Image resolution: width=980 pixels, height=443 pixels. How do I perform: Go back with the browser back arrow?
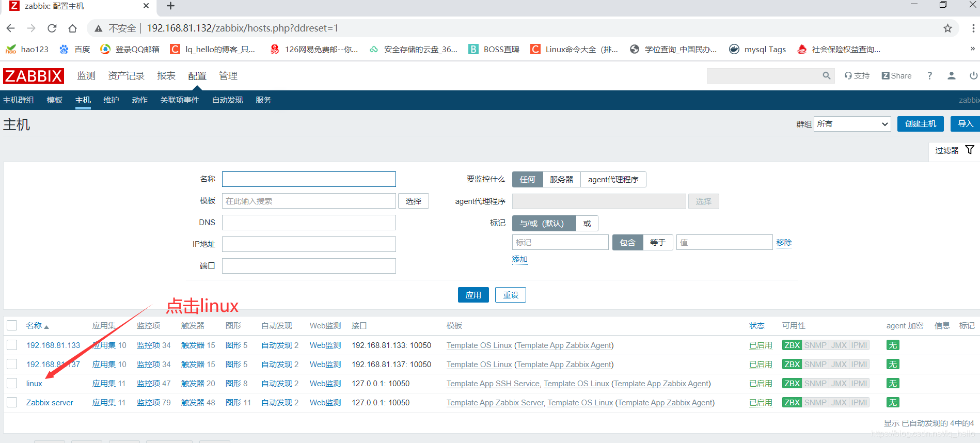pyautogui.click(x=11, y=28)
